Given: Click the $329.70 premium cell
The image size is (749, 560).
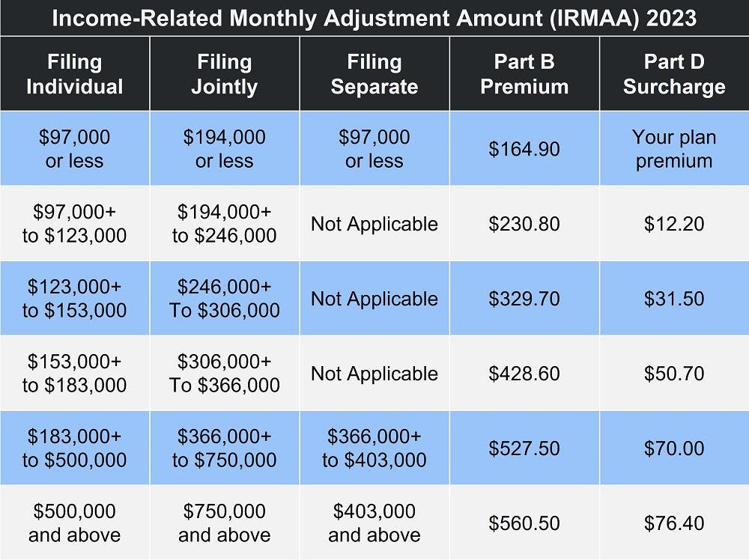Looking at the screenshot, I should tap(524, 299).
